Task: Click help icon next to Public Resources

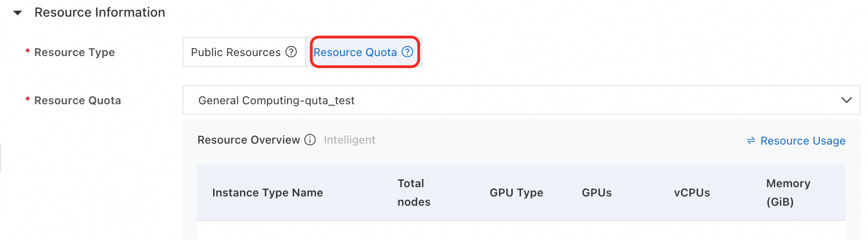Action: coord(291,52)
